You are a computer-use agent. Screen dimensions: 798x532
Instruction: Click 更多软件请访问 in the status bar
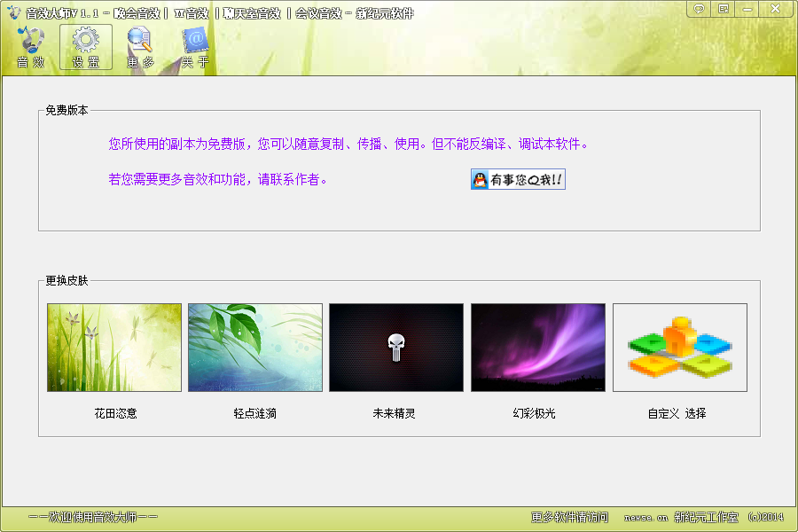(x=569, y=517)
